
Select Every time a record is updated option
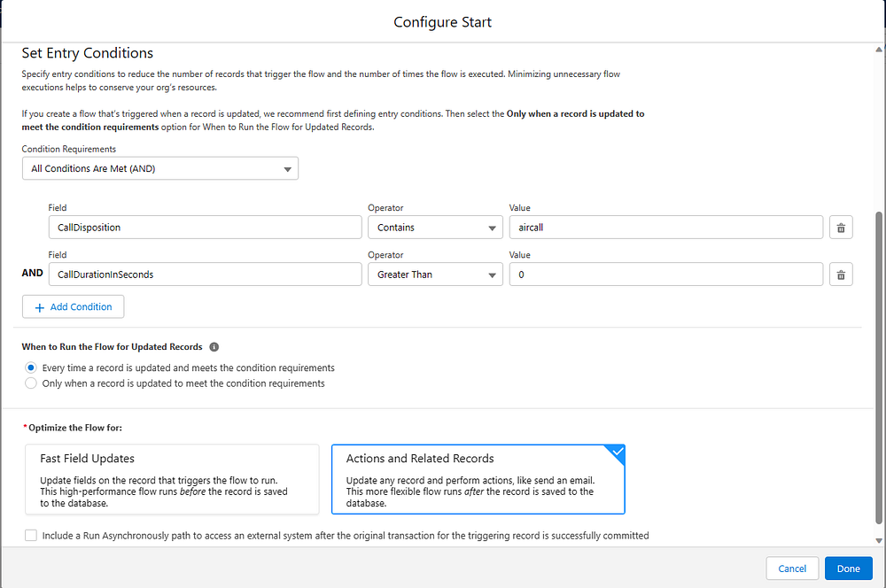pos(32,367)
